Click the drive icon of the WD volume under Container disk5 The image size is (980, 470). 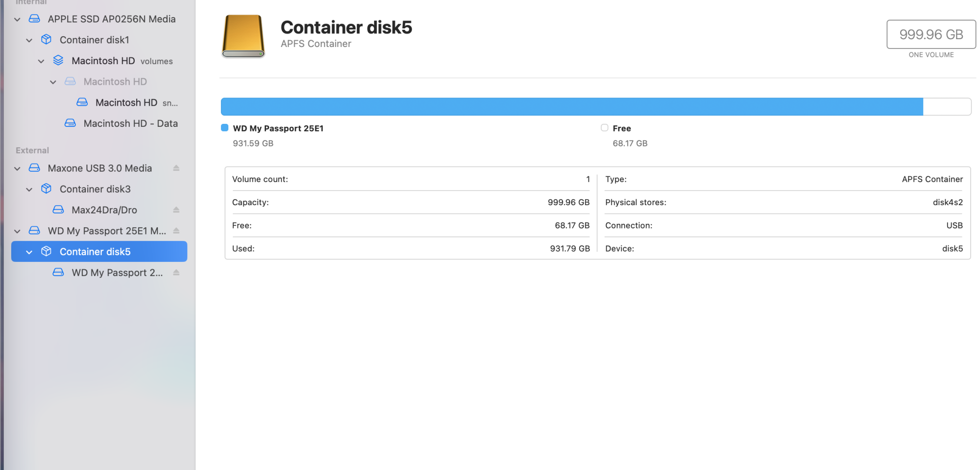(x=58, y=272)
